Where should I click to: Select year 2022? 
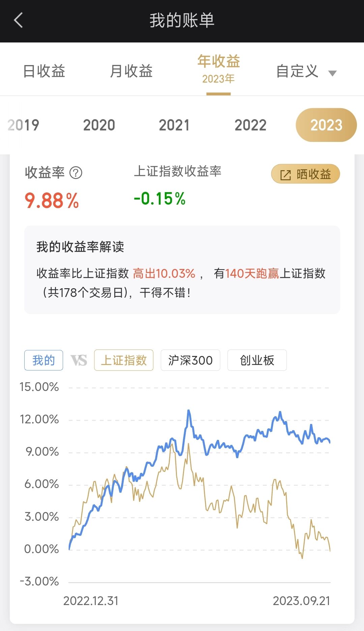pyautogui.click(x=250, y=125)
